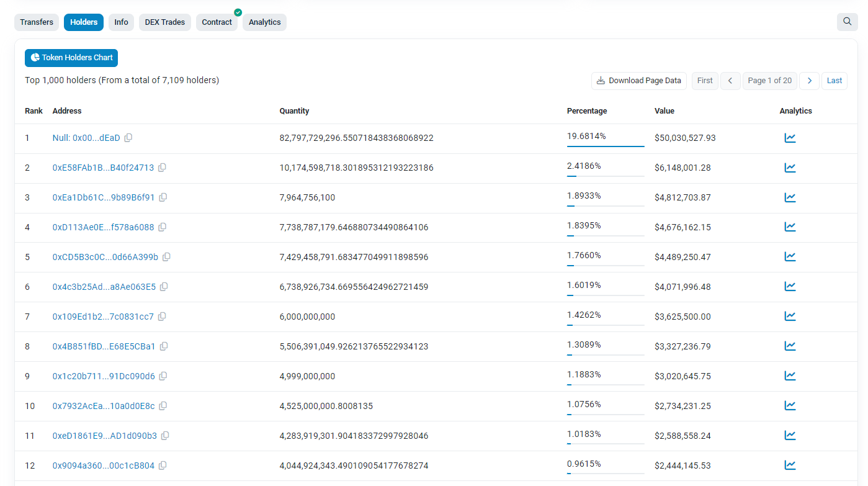The image size is (868, 486).
Task: Open analytics chart for rank 3 holder
Action: point(790,197)
